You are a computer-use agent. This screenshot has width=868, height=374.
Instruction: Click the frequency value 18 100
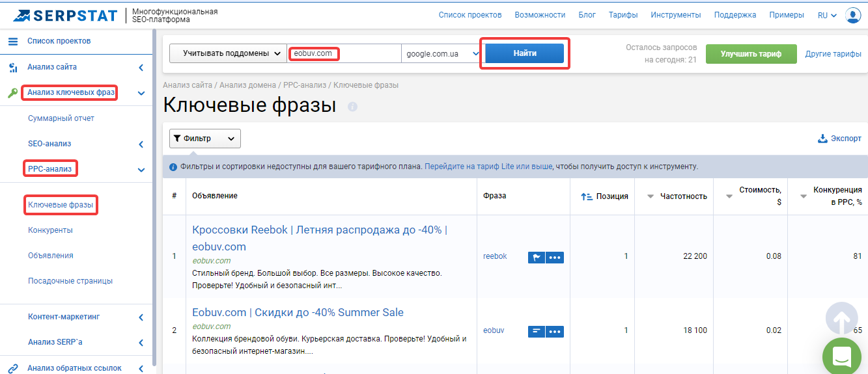point(695,330)
